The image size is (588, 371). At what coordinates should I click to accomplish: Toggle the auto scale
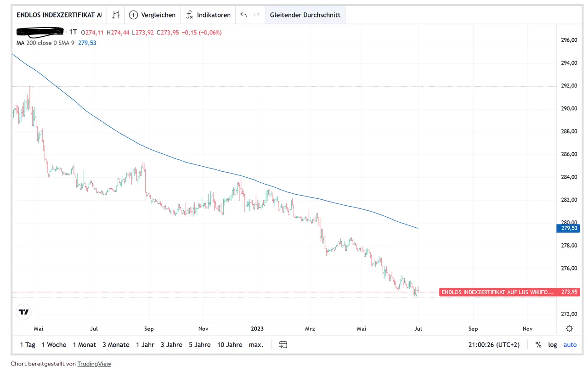coord(570,345)
